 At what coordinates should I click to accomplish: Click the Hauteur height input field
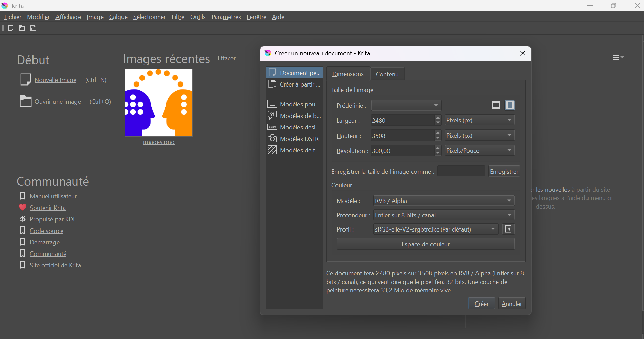(x=403, y=136)
